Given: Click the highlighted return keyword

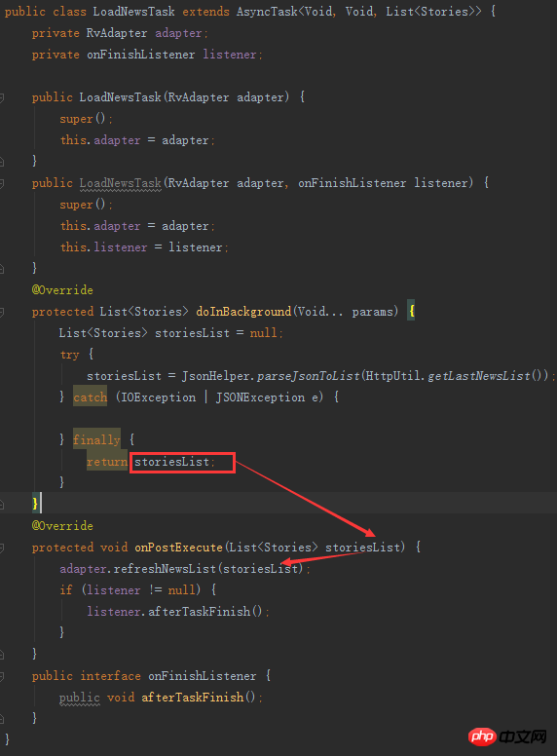Looking at the screenshot, I should coord(107,462).
